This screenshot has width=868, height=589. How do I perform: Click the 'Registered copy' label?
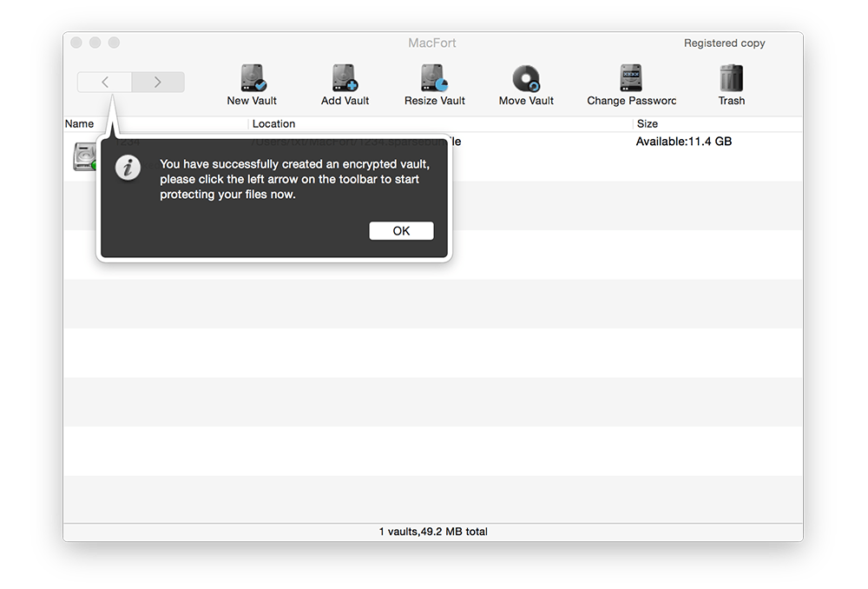click(x=724, y=43)
